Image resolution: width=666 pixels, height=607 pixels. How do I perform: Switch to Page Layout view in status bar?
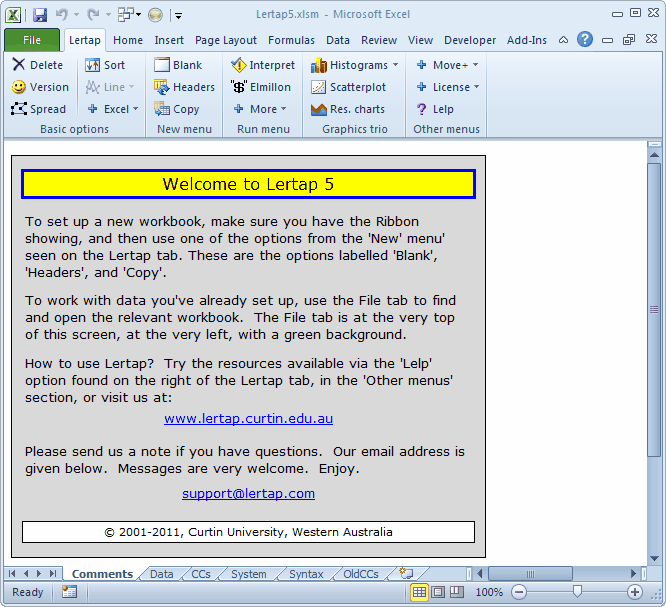(x=439, y=592)
